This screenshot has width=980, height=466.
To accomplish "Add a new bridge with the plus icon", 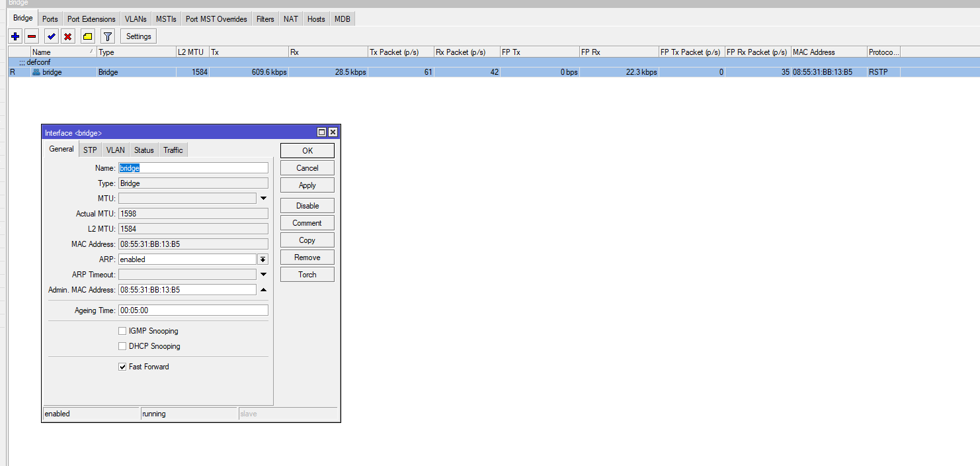I will 16,36.
